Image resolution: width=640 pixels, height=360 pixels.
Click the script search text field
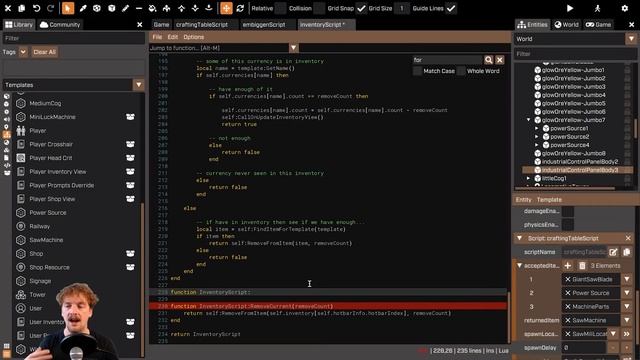coord(447,60)
